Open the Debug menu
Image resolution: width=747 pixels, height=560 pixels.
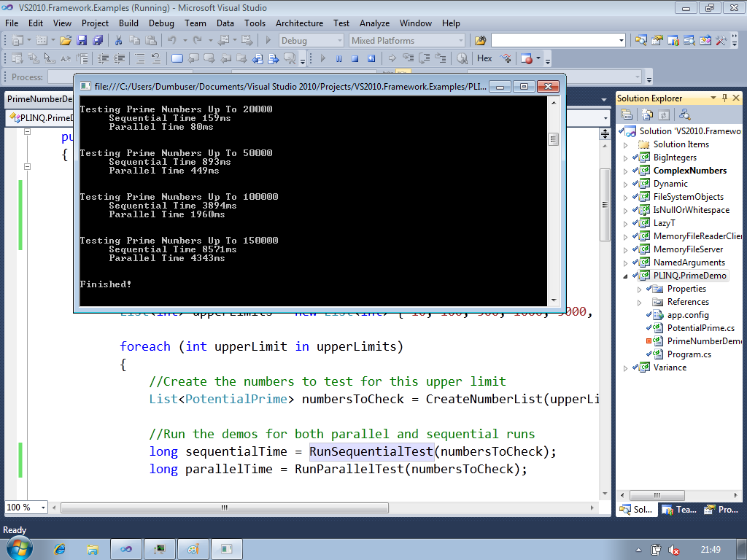point(161,23)
